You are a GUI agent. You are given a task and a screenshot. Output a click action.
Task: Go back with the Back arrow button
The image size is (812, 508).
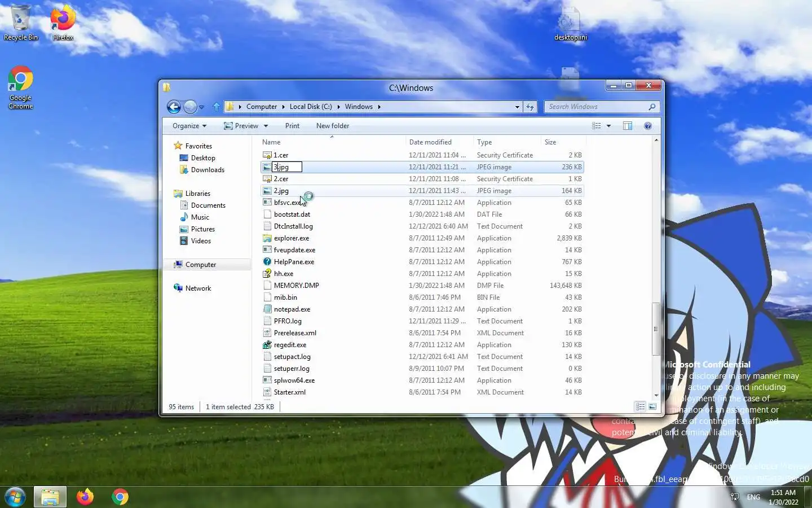(x=174, y=107)
